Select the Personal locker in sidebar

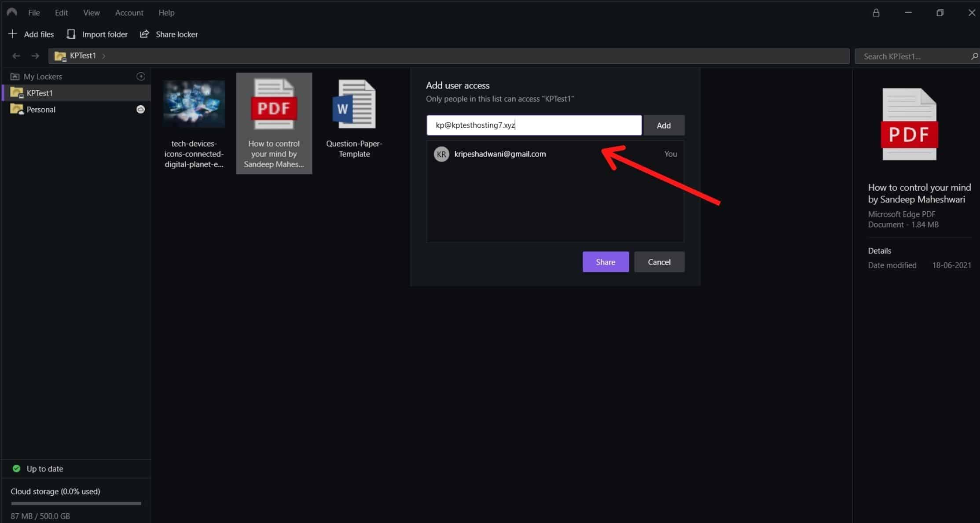pyautogui.click(x=41, y=110)
